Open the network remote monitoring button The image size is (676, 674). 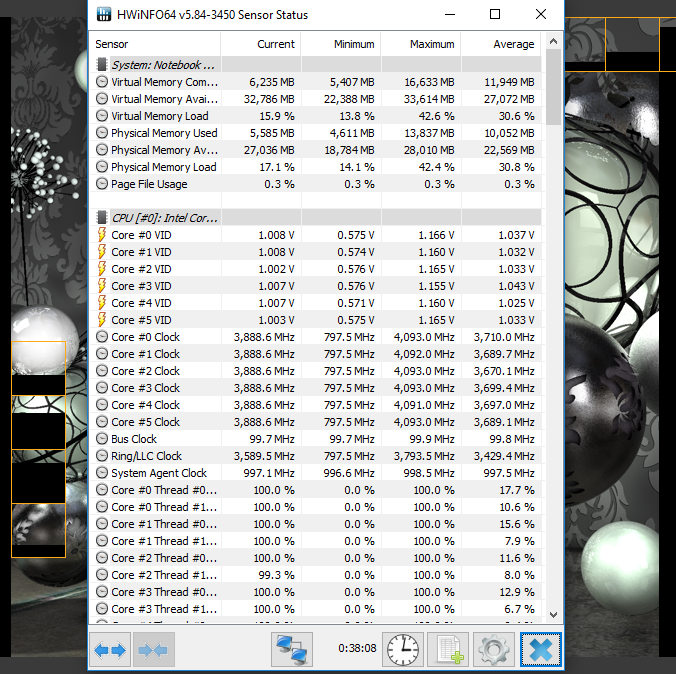coord(292,649)
